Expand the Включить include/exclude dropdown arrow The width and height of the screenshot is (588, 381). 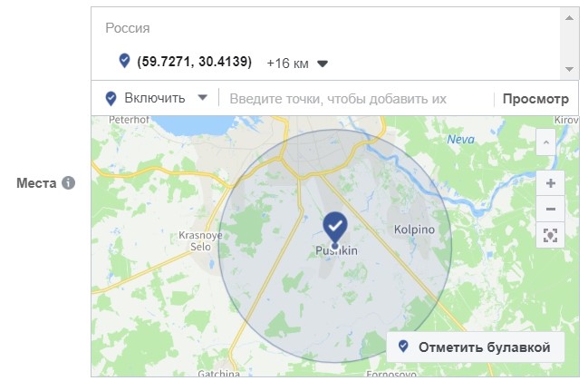tap(203, 98)
